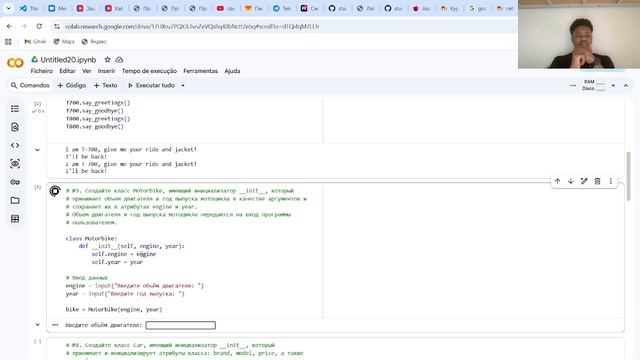Open the Яндекс bookmark

point(94,42)
